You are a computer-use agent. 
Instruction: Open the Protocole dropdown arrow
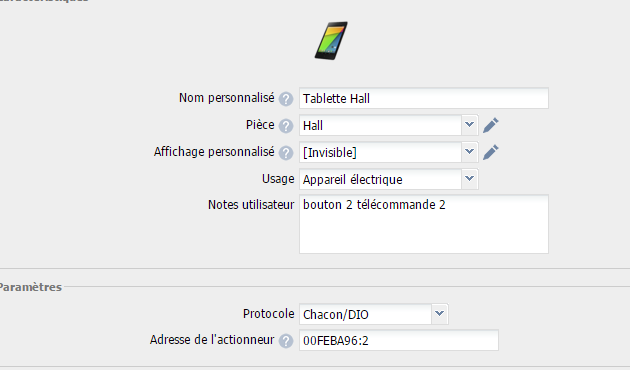440,314
